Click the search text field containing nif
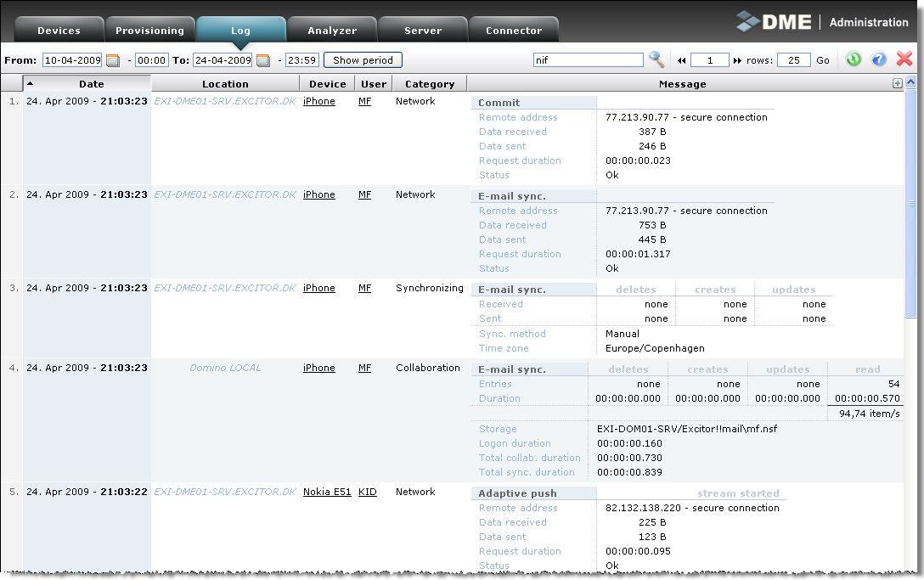The width and height of the screenshot is (924, 580). tap(588, 60)
